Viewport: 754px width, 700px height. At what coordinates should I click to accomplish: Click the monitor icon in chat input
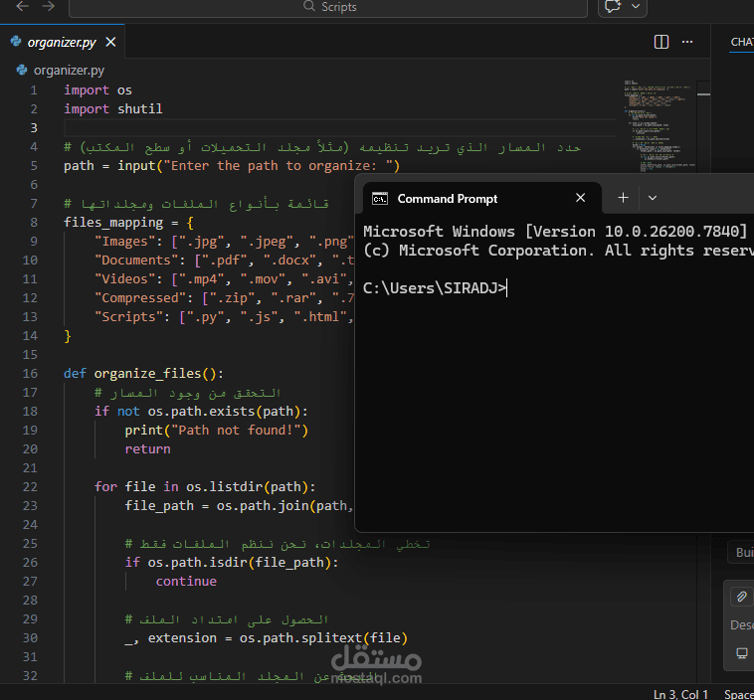741,653
